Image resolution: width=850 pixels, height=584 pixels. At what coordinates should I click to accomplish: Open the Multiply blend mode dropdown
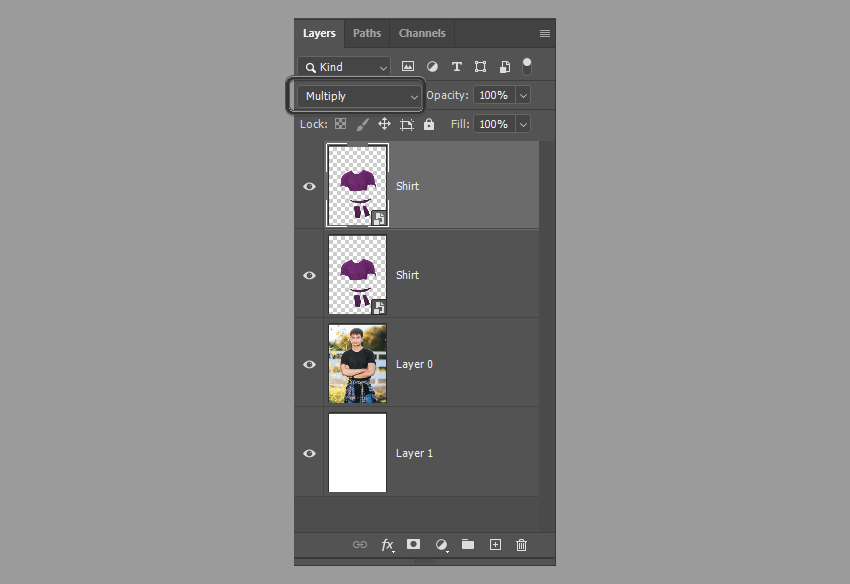click(358, 96)
